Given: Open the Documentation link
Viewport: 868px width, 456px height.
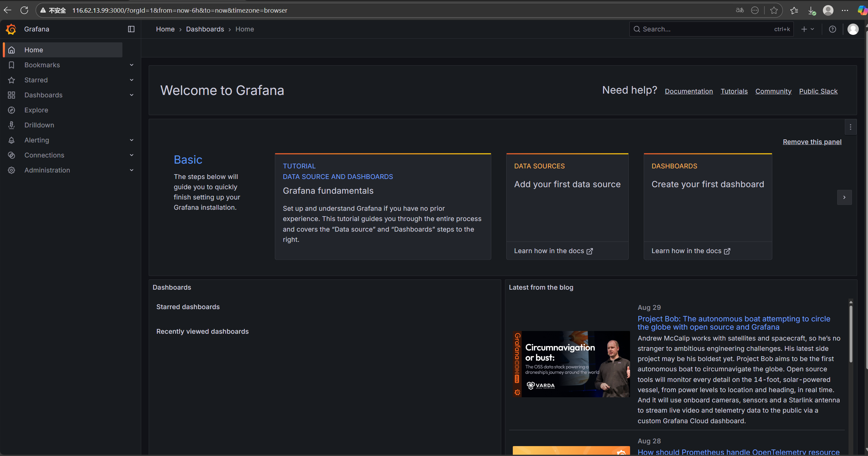Looking at the screenshot, I should tap(689, 91).
